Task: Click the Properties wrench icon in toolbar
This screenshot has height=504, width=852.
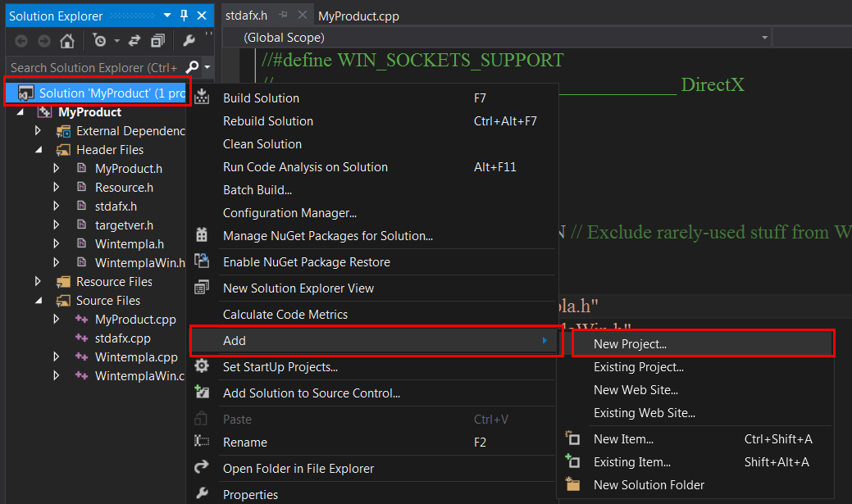Action: point(189,41)
